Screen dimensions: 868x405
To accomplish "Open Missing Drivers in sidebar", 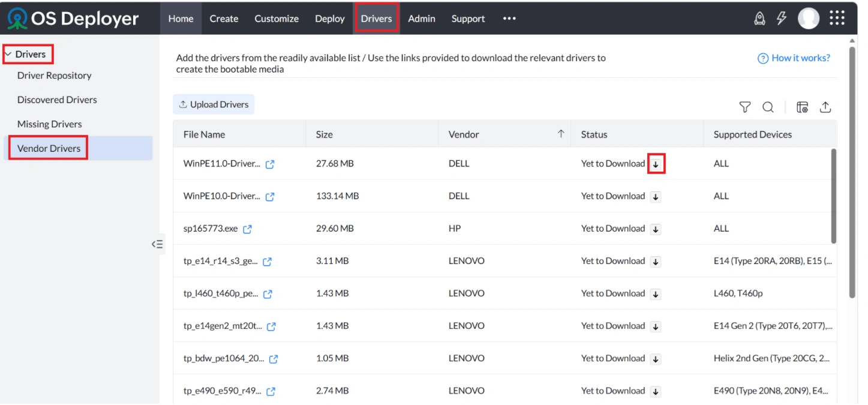I will [50, 124].
